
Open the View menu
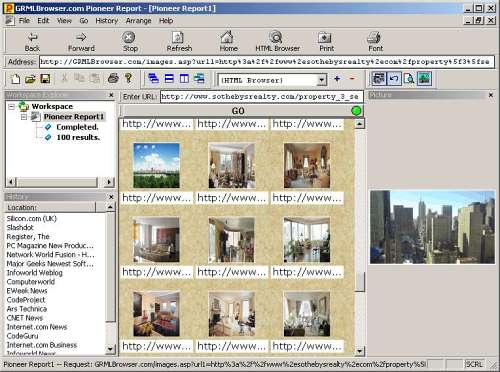(64, 21)
